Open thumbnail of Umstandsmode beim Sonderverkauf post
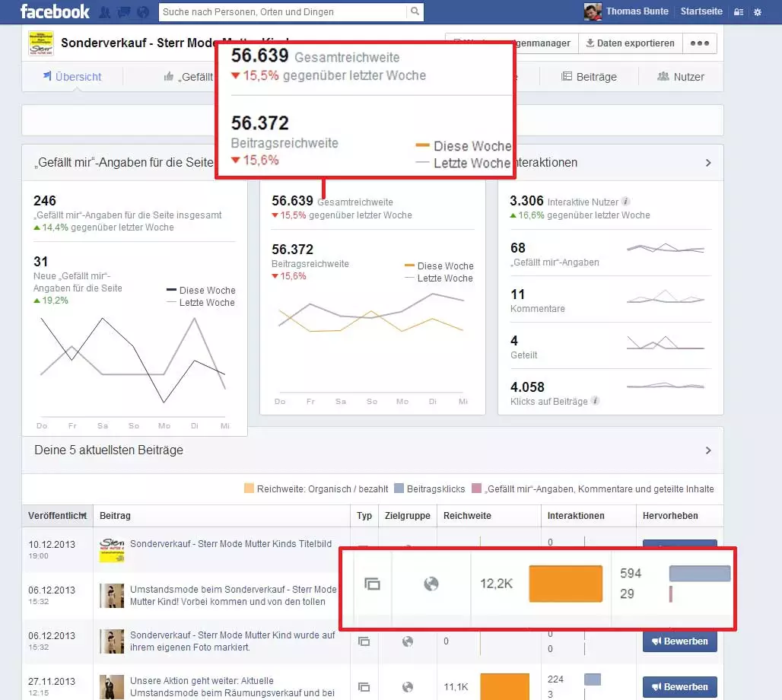This screenshot has height=700, width=782. (112, 596)
